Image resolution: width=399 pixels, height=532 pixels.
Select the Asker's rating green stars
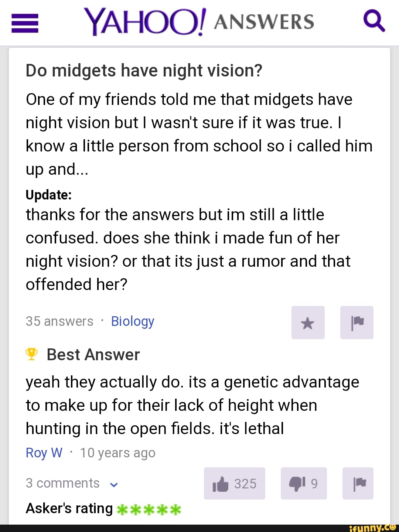[149, 510]
